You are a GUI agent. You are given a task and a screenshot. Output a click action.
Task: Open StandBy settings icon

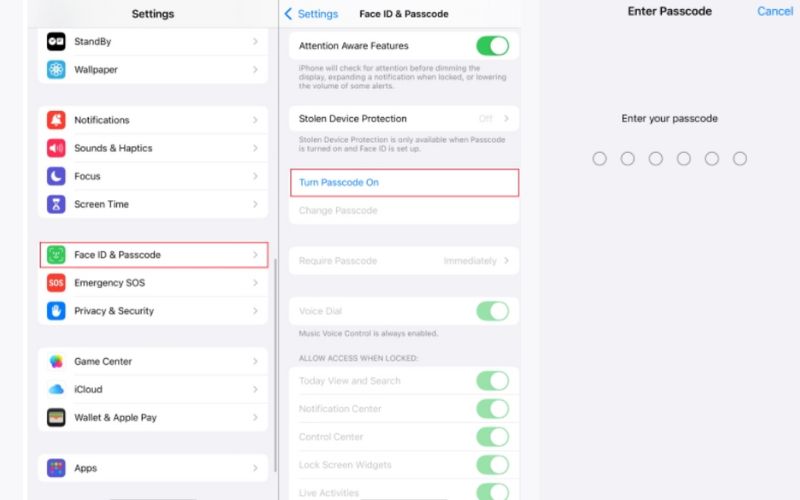click(x=56, y=41)
